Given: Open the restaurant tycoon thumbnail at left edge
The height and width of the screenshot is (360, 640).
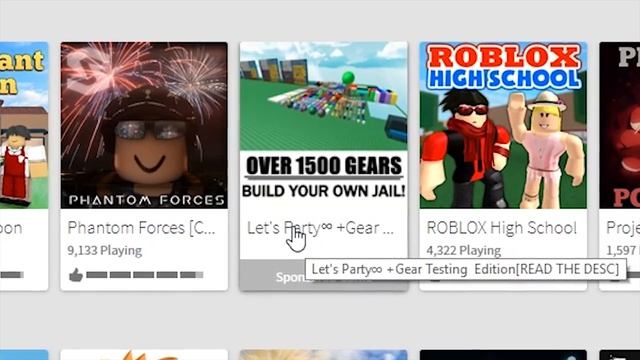Looking at the screenshot, I should tap(24, 125).
